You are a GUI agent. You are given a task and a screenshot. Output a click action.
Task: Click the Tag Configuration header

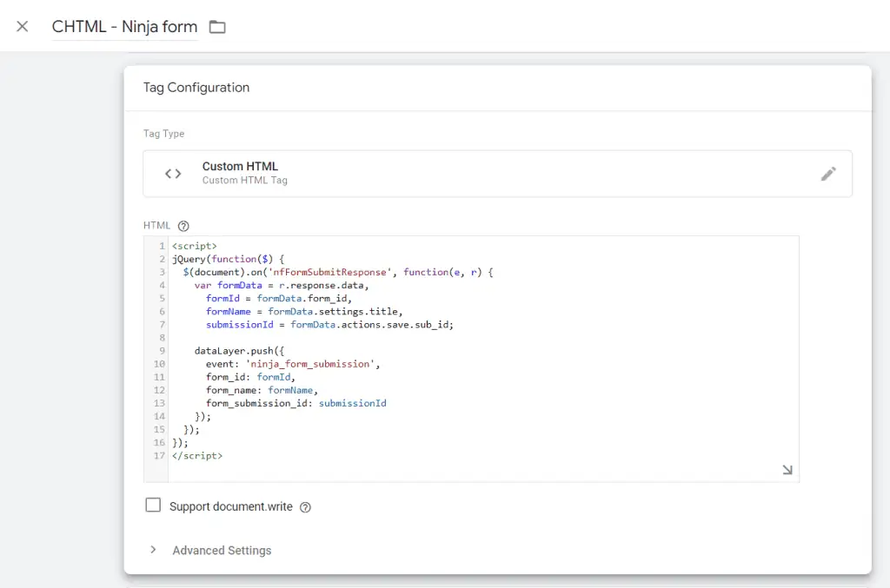click(x=196, y=88)
